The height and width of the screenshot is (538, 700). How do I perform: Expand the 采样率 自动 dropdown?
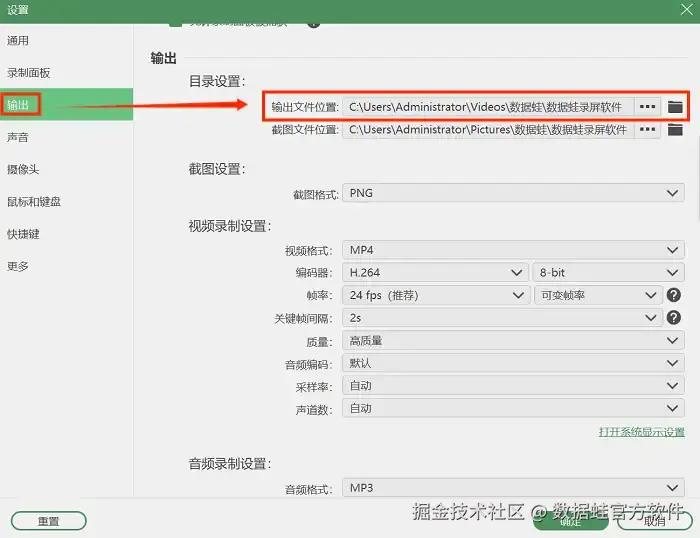point(513,386)
